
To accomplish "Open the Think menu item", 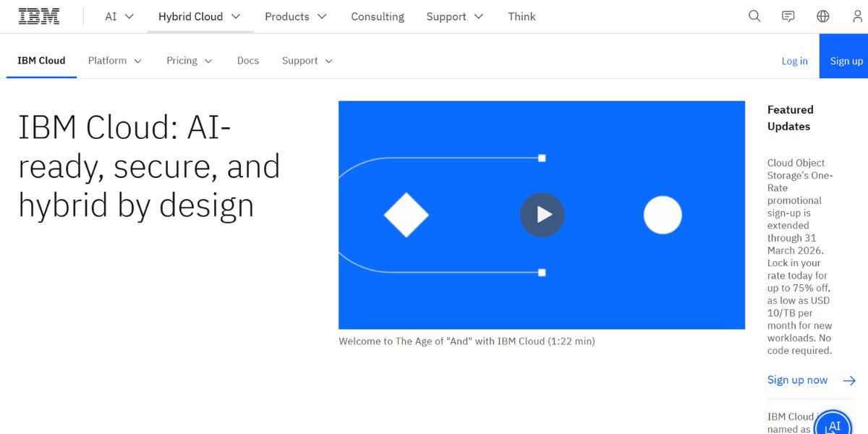I will (522, 17).
